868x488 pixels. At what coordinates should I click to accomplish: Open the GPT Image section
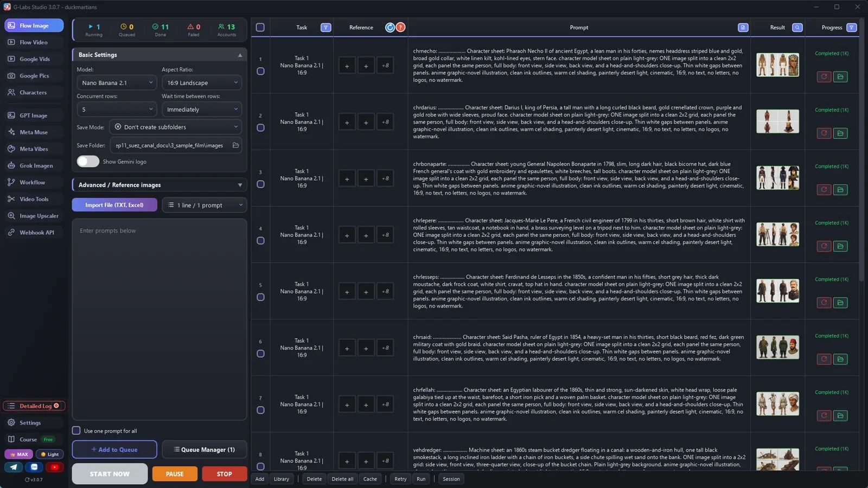(x=33, y=115)
